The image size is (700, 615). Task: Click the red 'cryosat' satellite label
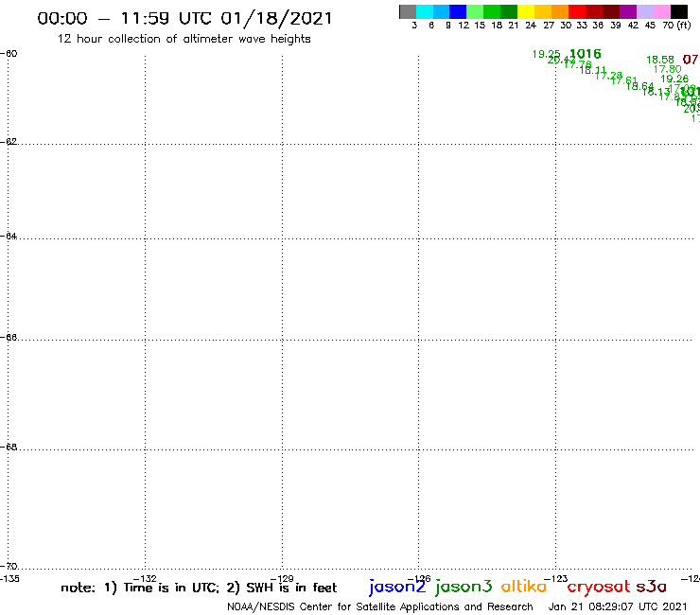pos(598,587)
